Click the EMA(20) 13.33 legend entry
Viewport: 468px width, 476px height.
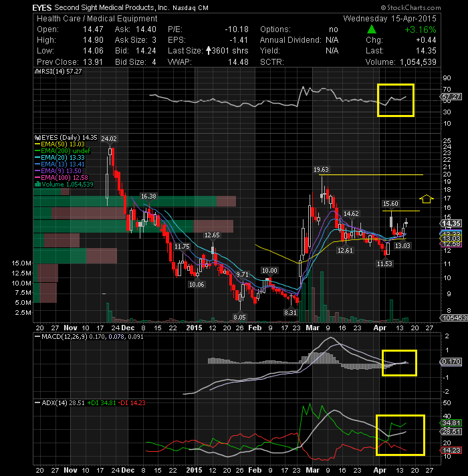pos(60,158)
